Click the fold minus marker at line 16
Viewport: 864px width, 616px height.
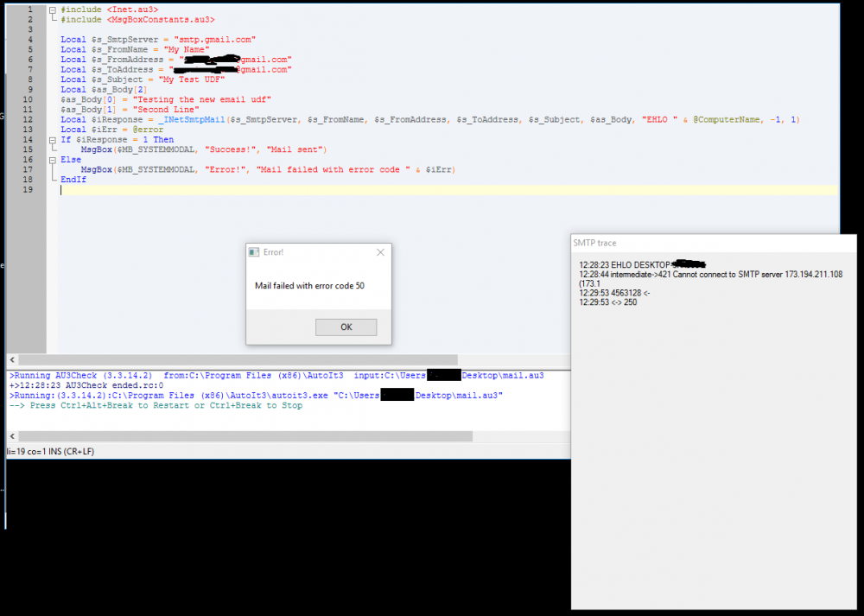pyautogui.click(x=51, y=159)
